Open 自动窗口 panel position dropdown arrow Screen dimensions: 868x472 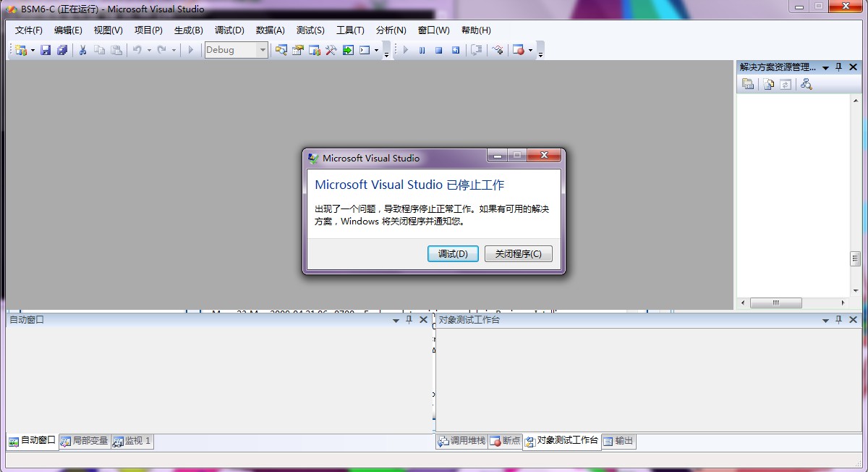(x=396, y=320)
